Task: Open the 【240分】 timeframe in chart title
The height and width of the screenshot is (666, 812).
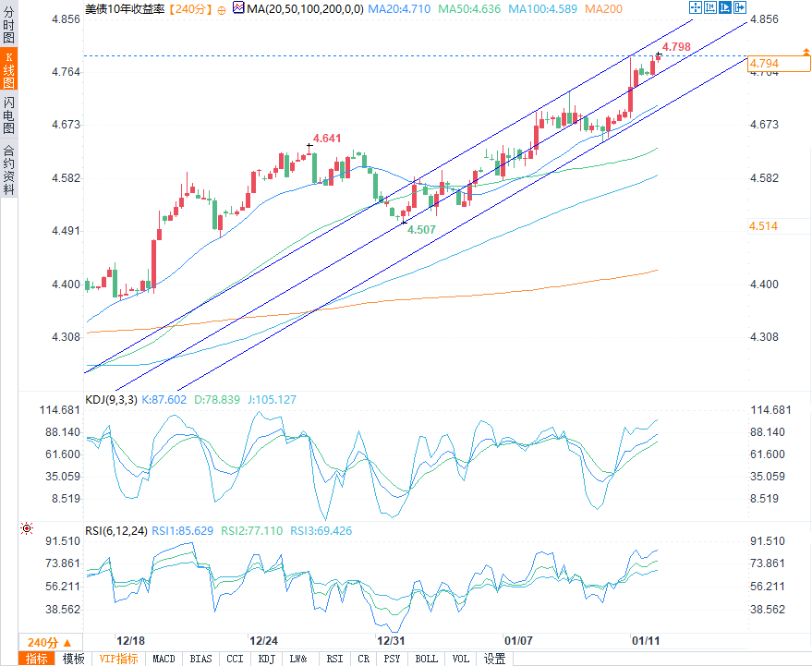Action: pyautogui.click(x=192, y=8)
